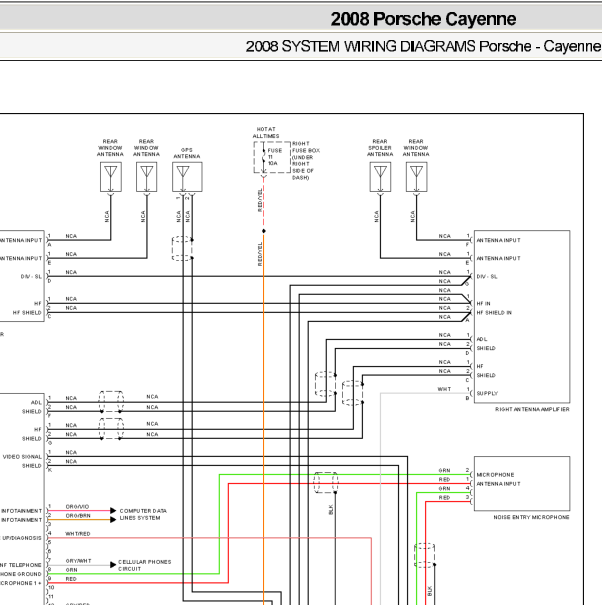The image size is (602, 605).
Task: Click the rear window antenna symbol beside the spoiler antenna
Action: tap(416, 177)
